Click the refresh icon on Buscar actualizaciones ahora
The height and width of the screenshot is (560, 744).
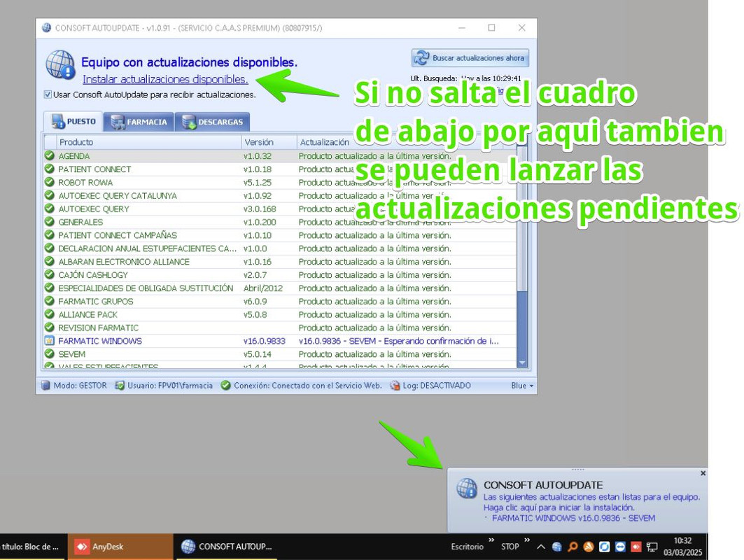pos(421,58)
